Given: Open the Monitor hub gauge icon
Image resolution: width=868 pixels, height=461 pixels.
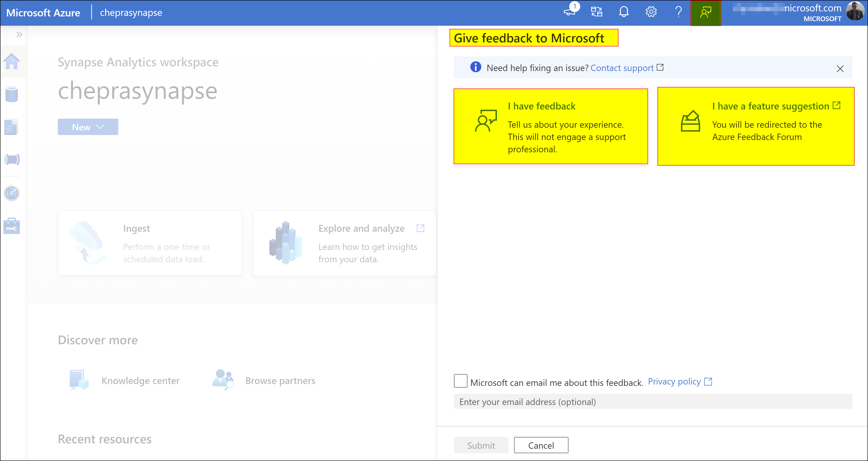Looking at the screenshot, I should tap(12, 193).
